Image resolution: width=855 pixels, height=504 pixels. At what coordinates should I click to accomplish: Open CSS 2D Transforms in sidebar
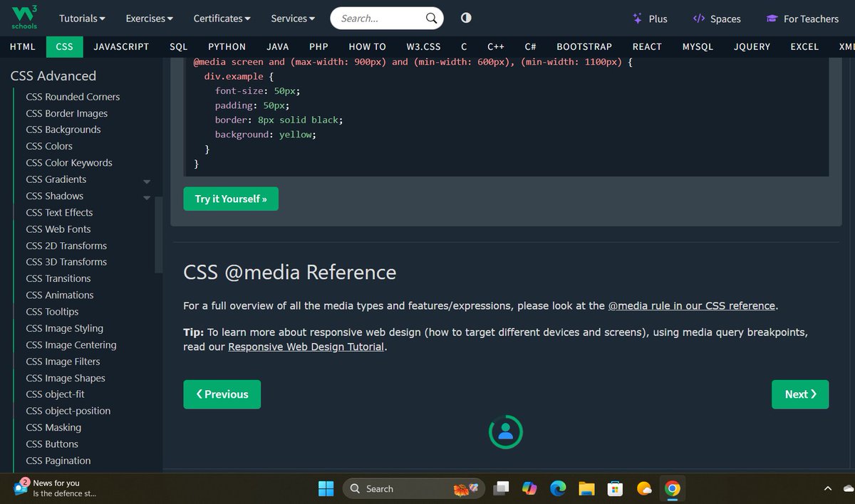pyautogui.click(x=66, y=246)
